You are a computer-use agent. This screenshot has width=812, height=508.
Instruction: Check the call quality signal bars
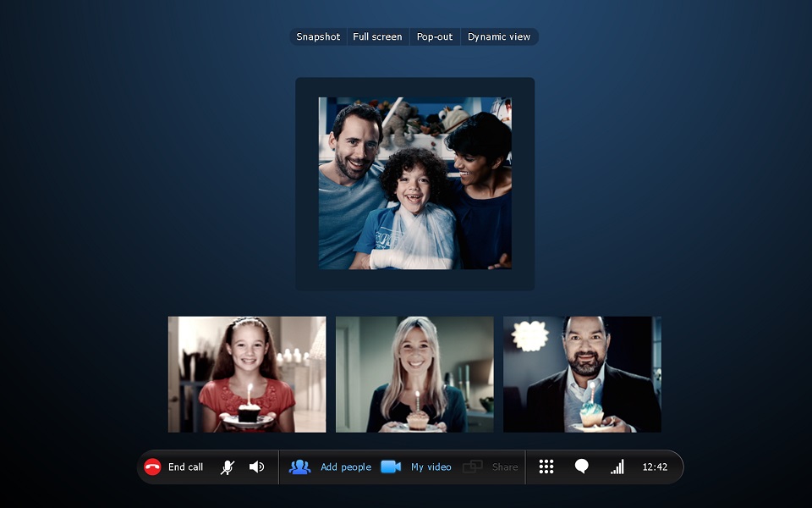(617, 467)
